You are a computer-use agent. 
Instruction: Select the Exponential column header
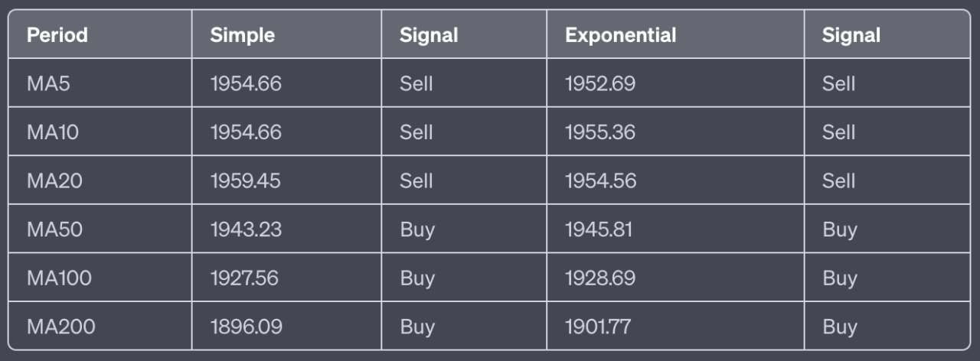coord(620,35)
